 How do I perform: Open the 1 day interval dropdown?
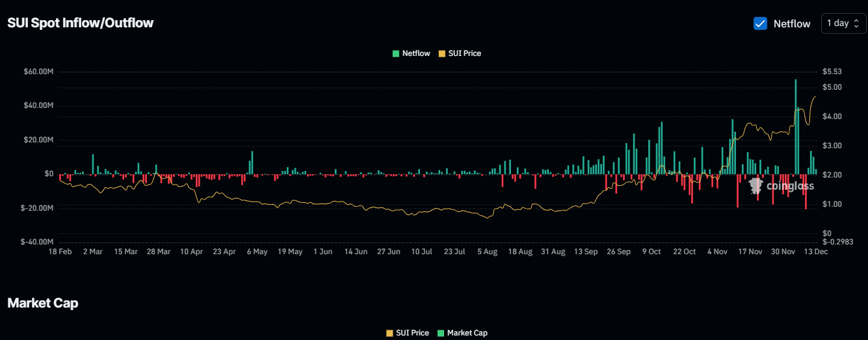[843, 23]
